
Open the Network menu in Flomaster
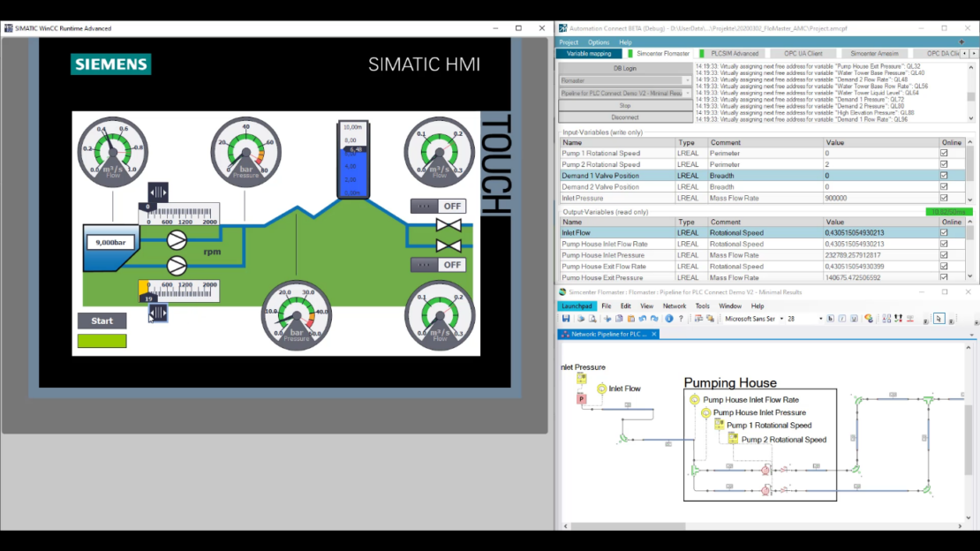click(674, 306)
